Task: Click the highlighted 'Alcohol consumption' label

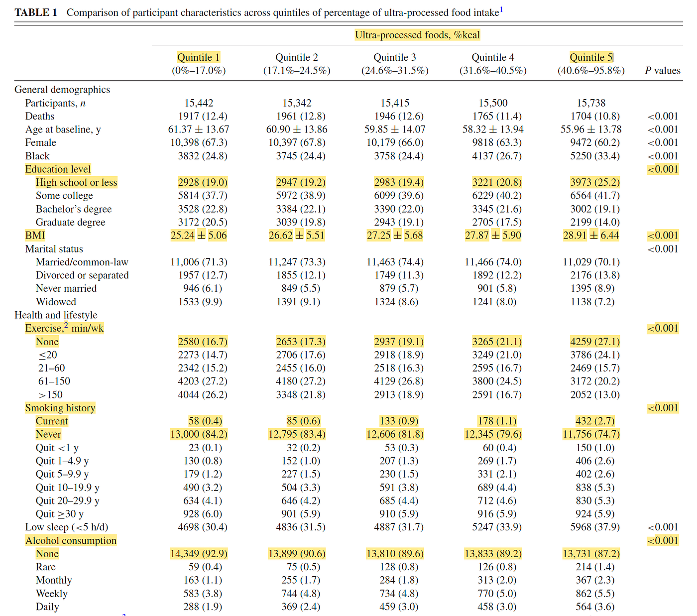Action: [x=71, y=541]
